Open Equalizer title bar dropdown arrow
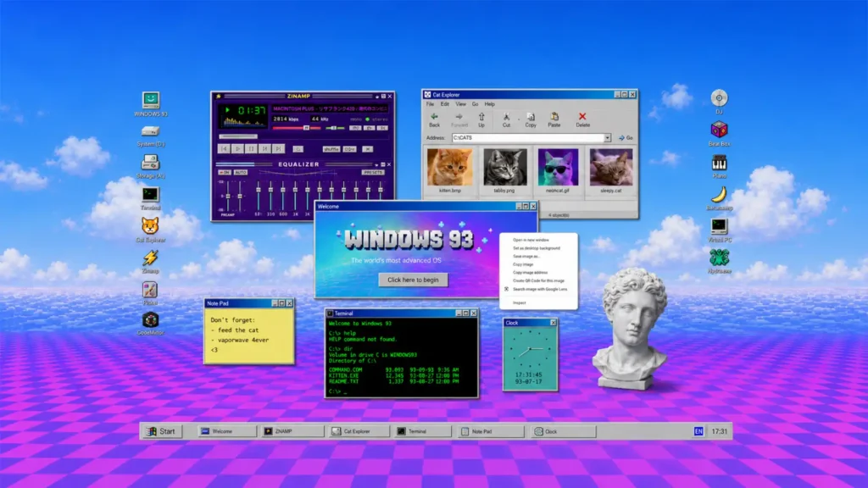Viewport: 868px width, 488px height. point(376,164)
